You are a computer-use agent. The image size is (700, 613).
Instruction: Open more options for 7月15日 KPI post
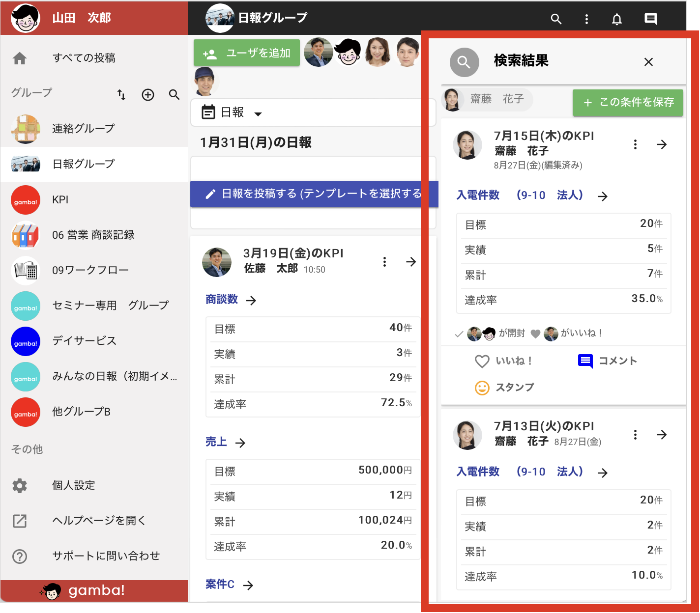tap(635, 144)
